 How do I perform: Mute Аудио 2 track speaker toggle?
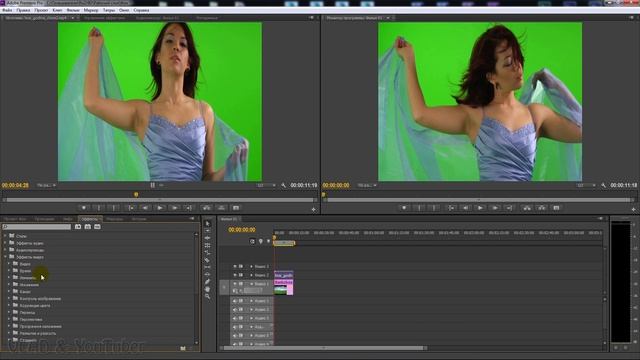coord(235,309)
